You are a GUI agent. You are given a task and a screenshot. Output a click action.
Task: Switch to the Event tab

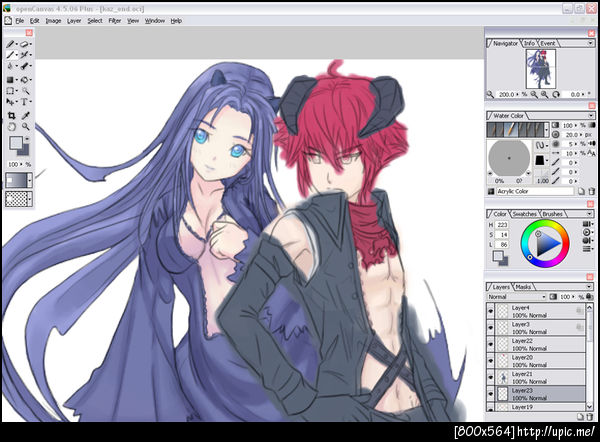point(548,43)
